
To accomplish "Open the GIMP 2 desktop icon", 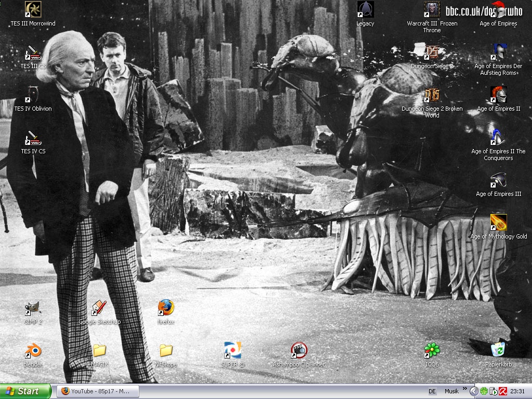I will (33, 309).
